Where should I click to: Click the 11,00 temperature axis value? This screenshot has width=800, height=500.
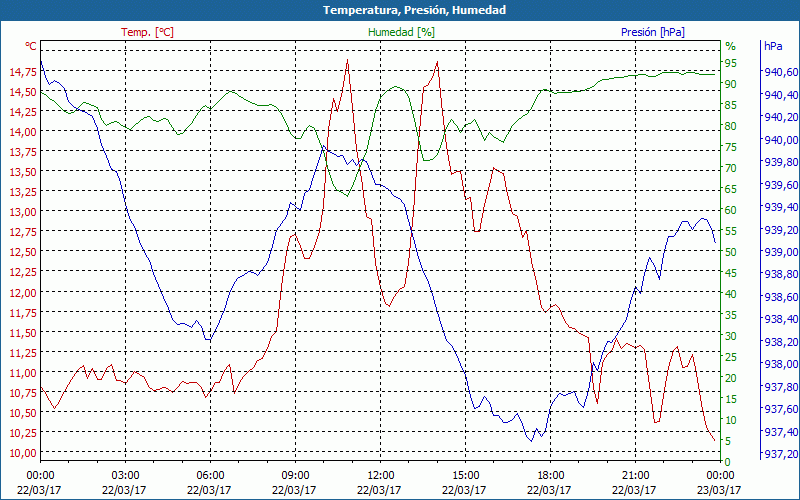pyautogui.click(x=23, y=372)
